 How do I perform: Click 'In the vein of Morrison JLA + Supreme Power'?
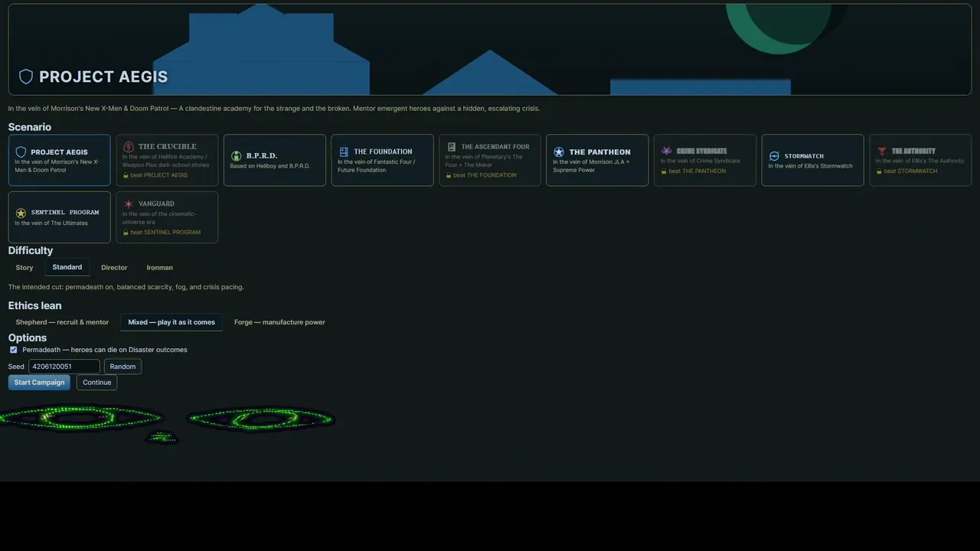pos(591,166)
